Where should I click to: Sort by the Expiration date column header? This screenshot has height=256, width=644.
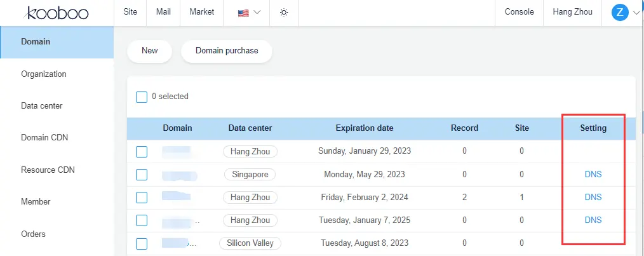pos(364,128)
